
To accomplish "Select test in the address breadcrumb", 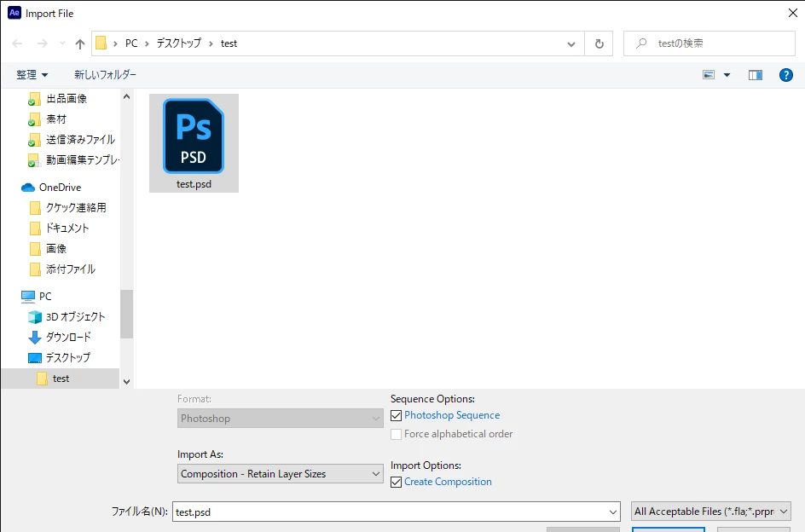I will pos(229,43).
